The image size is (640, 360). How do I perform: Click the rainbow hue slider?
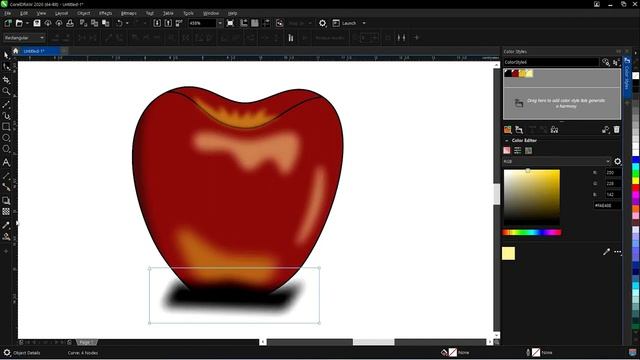(x=532, y=233)
